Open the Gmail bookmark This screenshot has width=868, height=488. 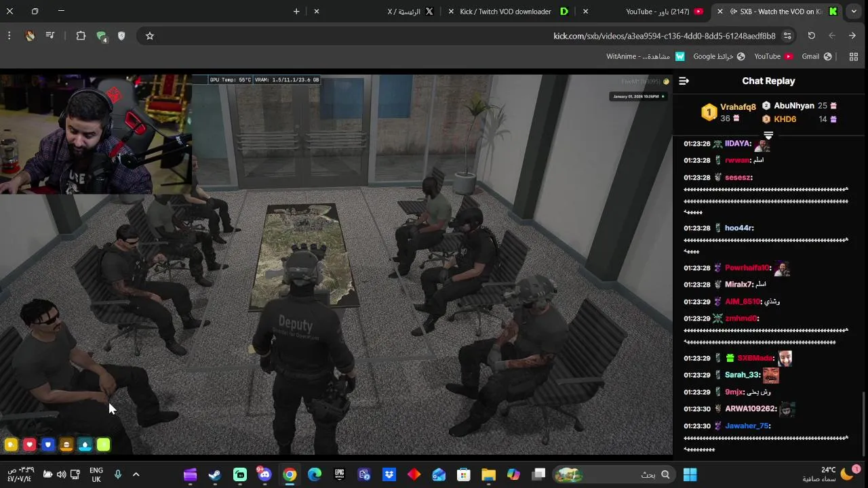pos(816,57)
